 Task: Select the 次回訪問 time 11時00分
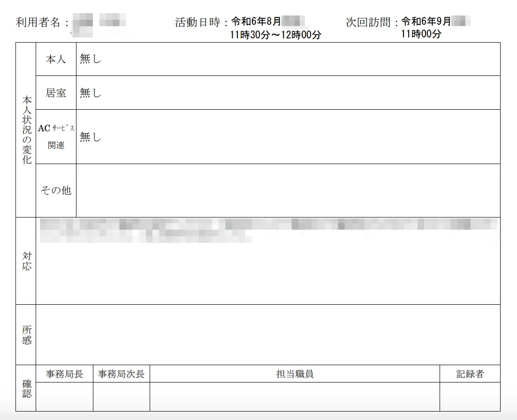[x=421, y=34]
